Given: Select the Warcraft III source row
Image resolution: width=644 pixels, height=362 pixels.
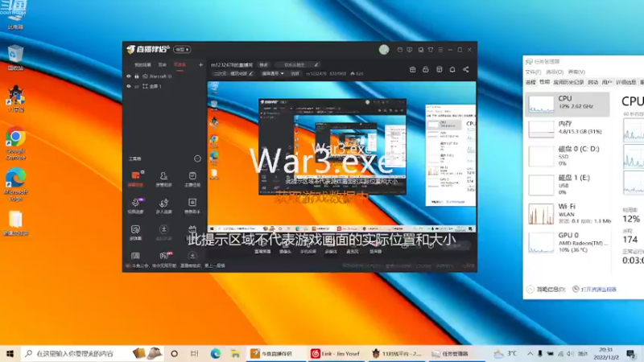Looking at the screenshot, I should 165,76.
